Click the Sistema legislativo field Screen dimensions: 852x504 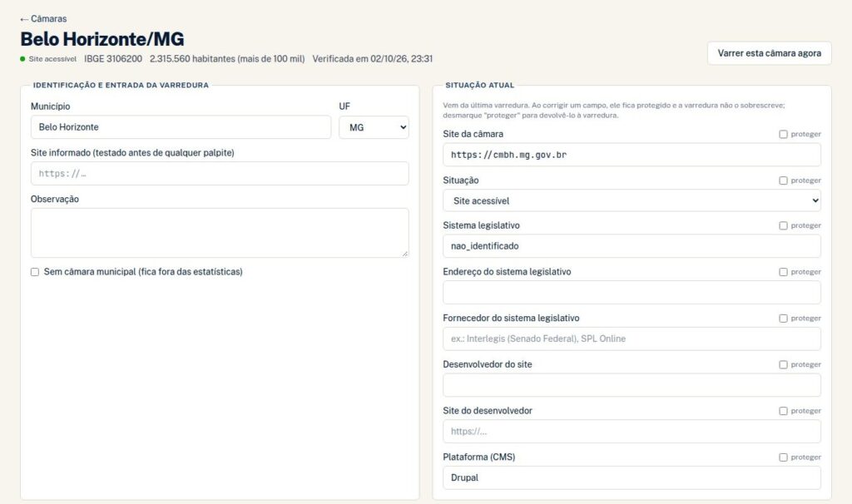coord(632,246)
